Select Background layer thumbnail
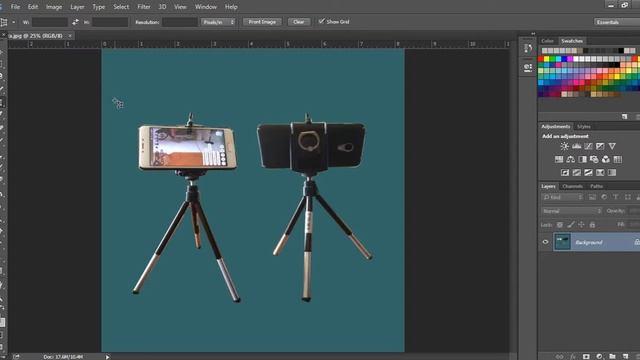 (x=562, y=242)
